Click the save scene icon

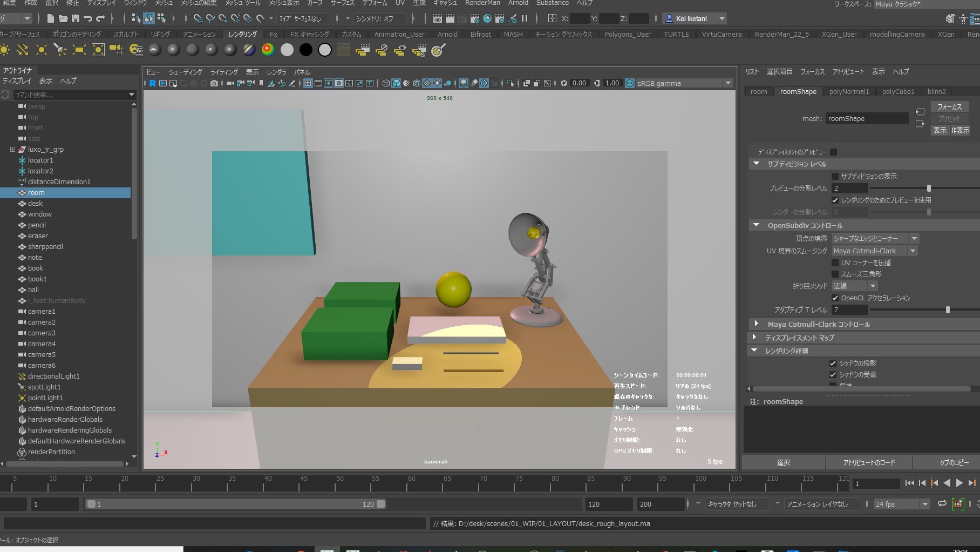click(76, 18)
